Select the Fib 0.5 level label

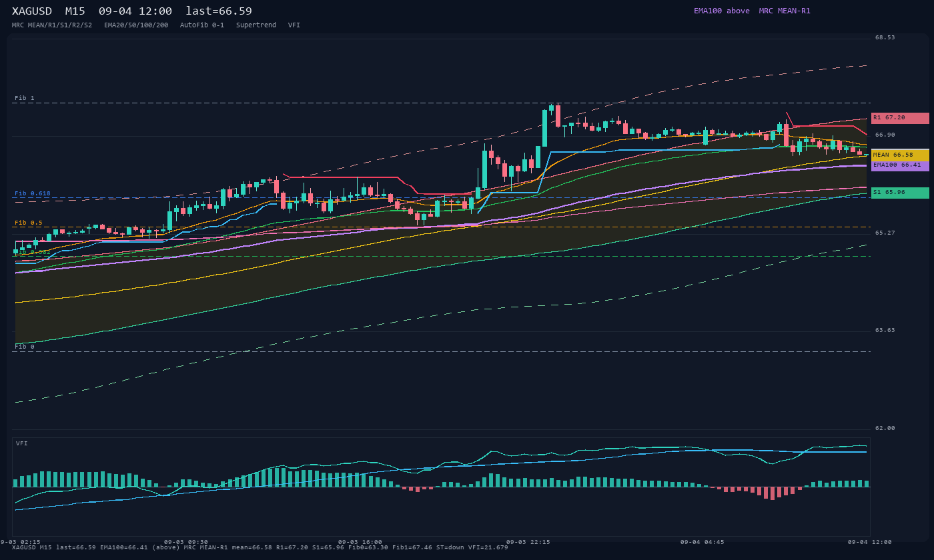(x=29, y=223)
